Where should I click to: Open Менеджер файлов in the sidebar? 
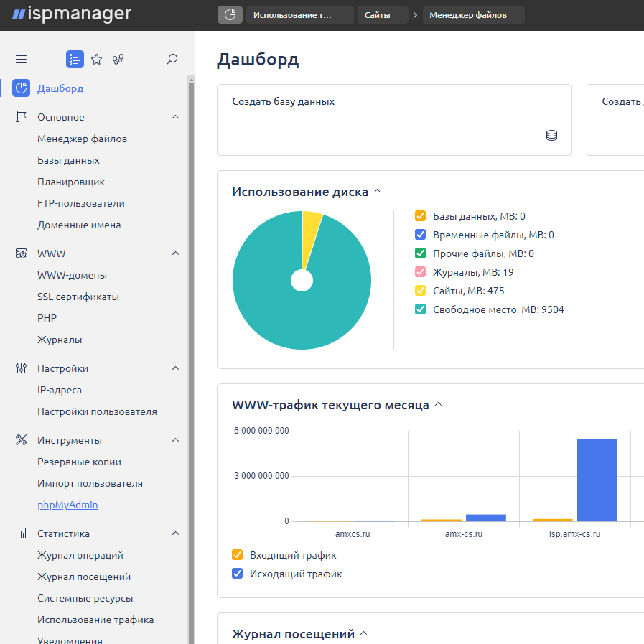tap(82, 139)
